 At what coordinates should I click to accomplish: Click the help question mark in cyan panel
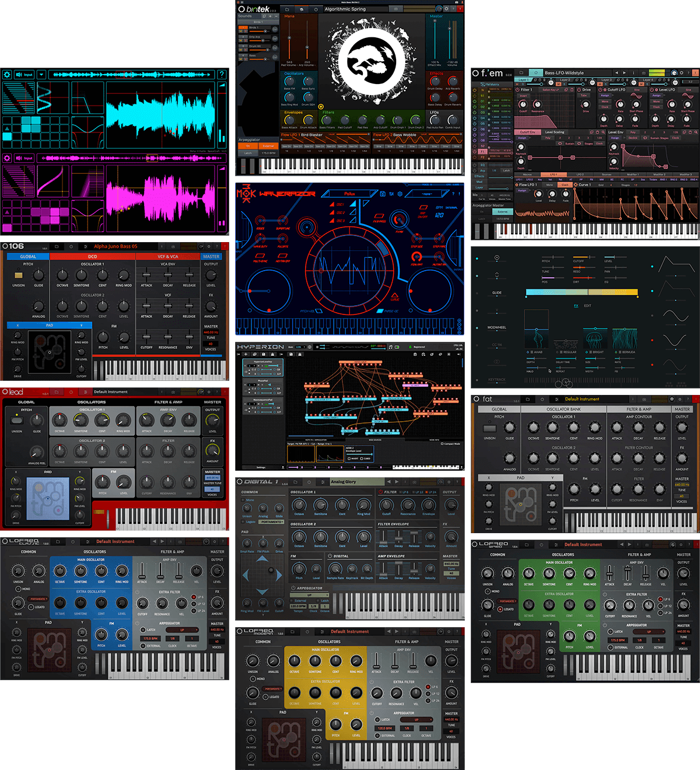(x=222, y=75)
